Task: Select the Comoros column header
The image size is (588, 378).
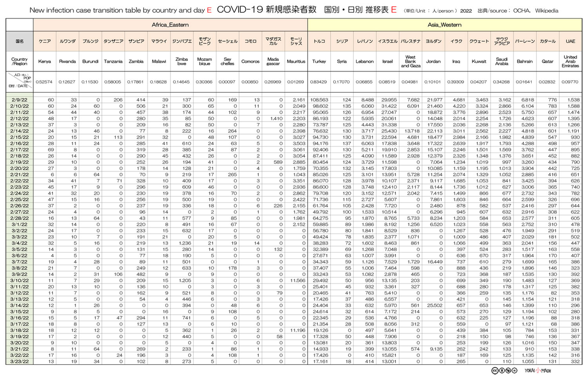Action: click(x=250, y=62)
